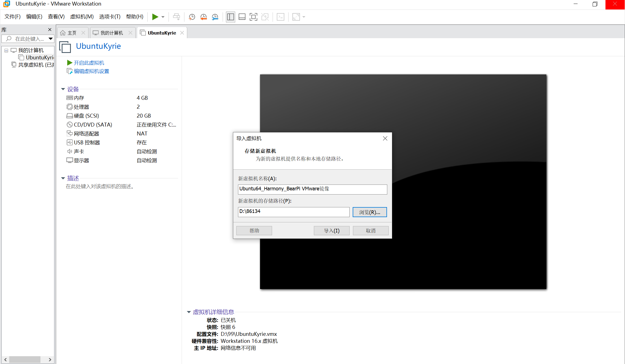Click the 取消 button

pos(371,230)
